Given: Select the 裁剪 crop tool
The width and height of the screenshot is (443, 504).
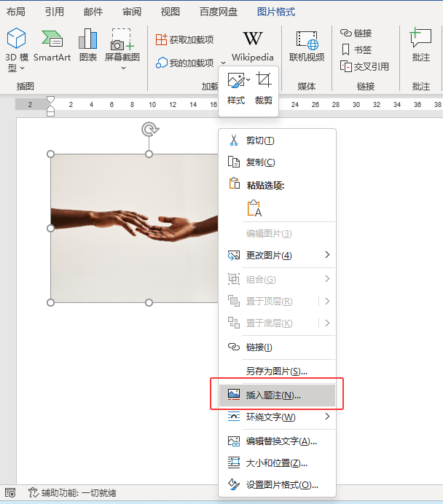Looking at the screenshot, I should tap(264, 88).
